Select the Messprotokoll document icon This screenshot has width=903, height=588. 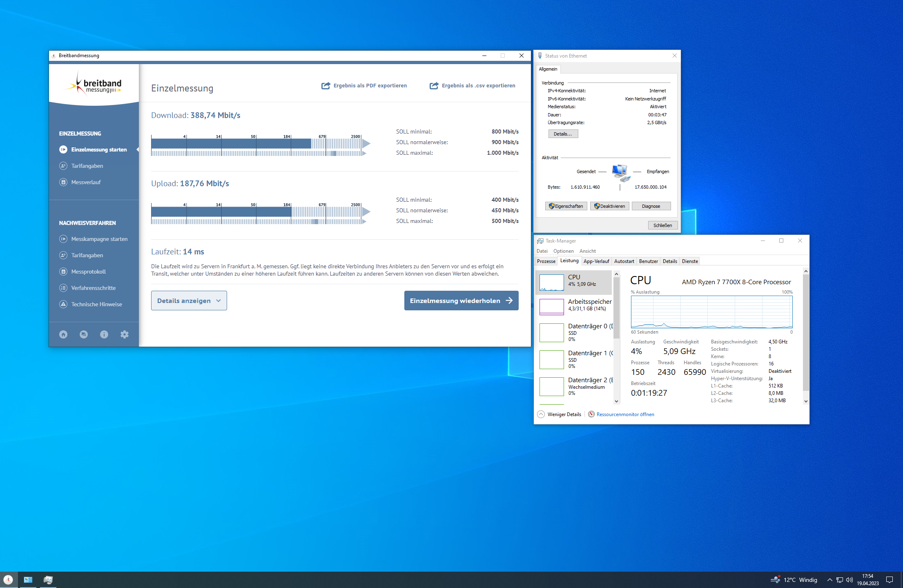pyautogui.click(x=63, y=271)
